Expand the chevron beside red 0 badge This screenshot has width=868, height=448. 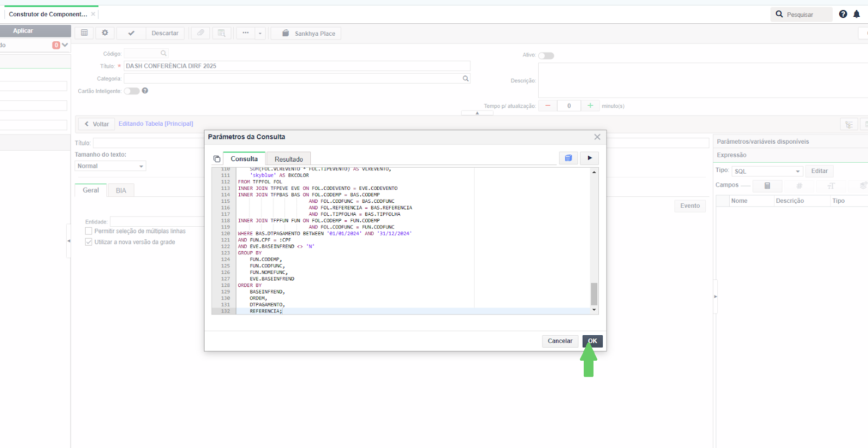point(65,45)
